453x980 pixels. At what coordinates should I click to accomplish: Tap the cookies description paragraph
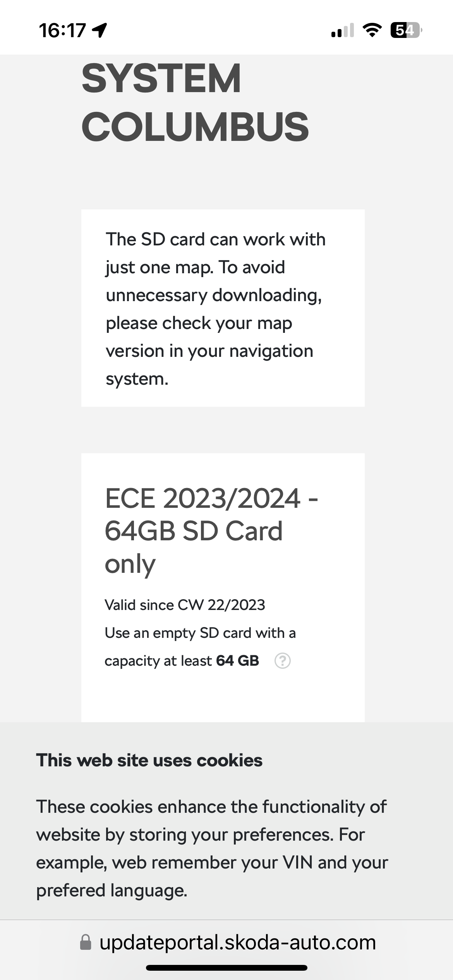(x=212, y=848)
